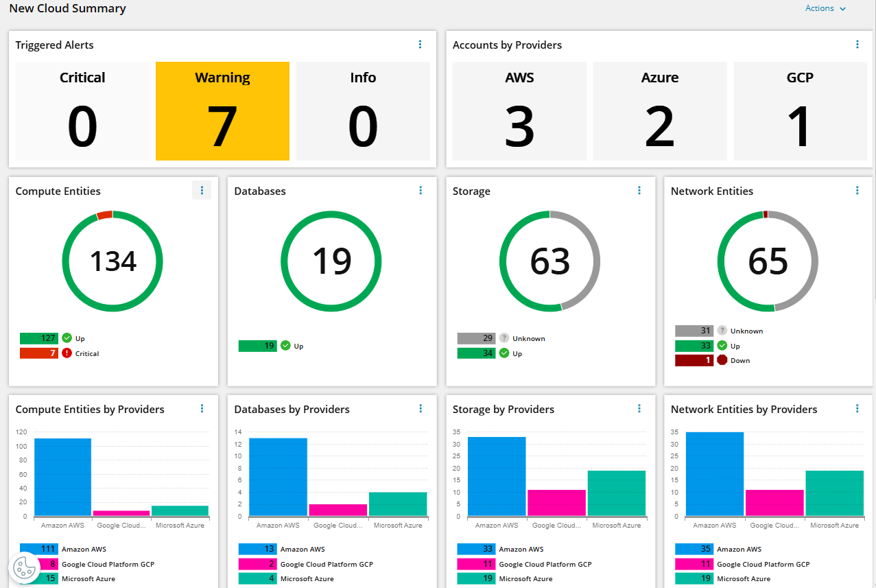This screenshot has width=876, height=588.
Task: Click the red Critical status icon in Compute
Action: 67,353
